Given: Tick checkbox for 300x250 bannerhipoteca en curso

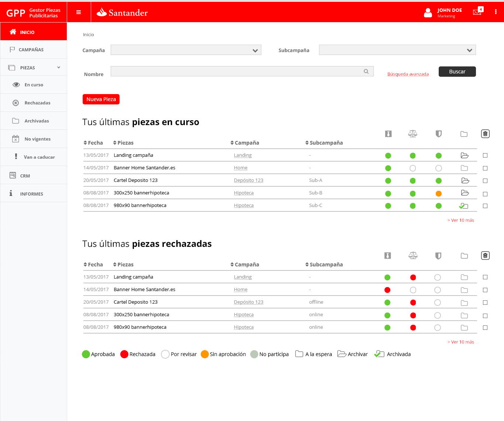Looking at the screenshot, I should pos(485,194).
